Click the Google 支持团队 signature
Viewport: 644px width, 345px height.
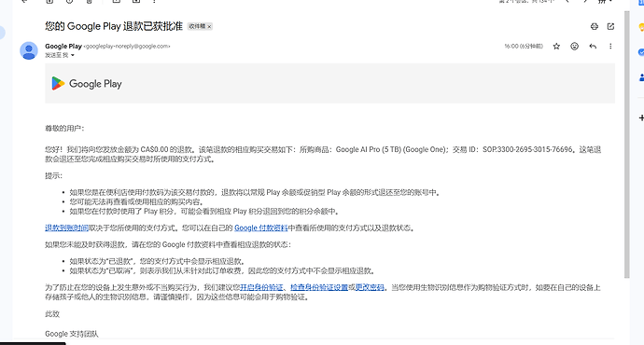click(72, 334)
